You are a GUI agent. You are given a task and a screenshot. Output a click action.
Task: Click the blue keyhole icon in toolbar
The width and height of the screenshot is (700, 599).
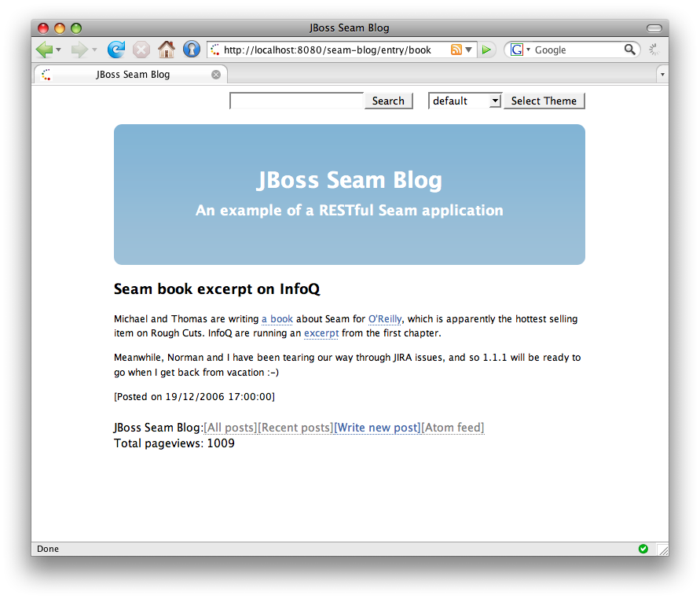click(192, 50)
